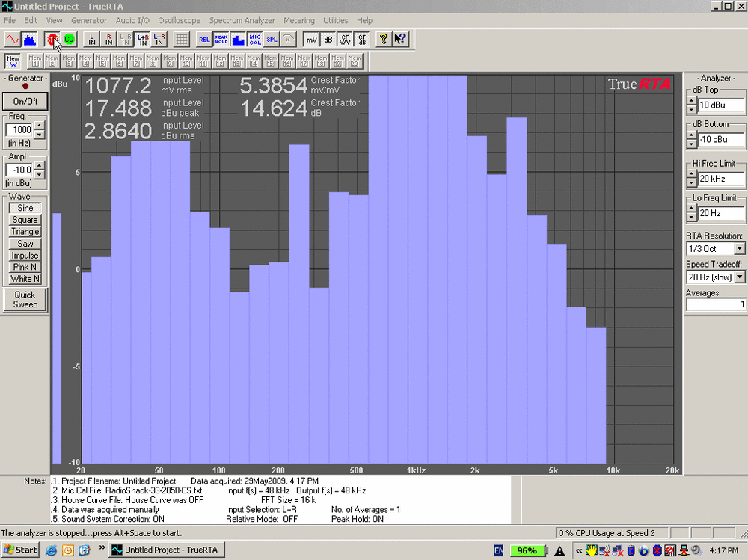
Task: Open the Speed Tradeoff dropdown
Action: 740,277
